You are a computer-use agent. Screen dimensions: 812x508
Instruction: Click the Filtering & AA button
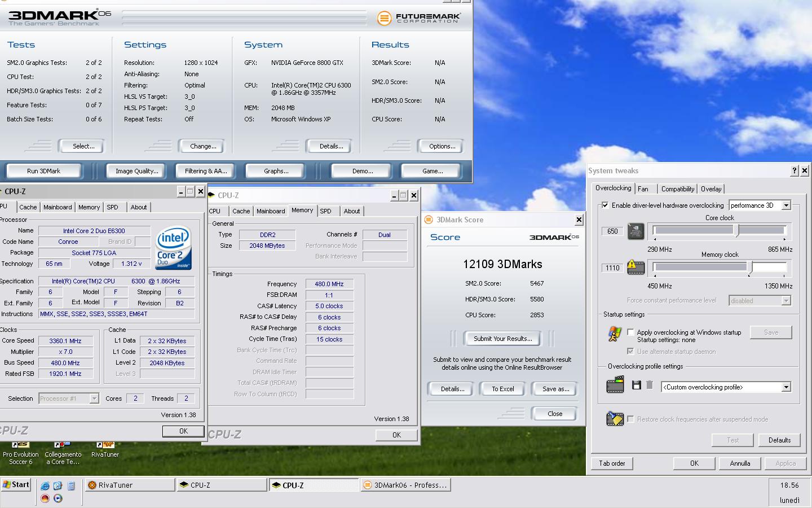(206, 171)
